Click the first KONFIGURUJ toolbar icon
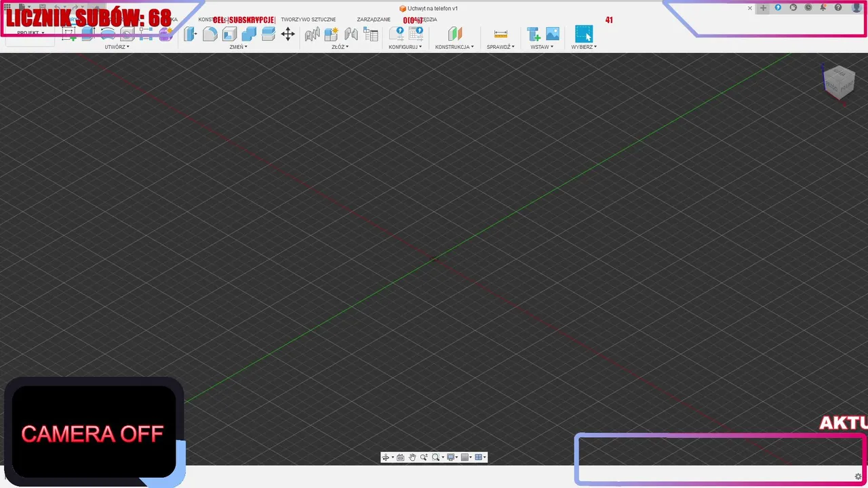The image size is (868, 488). tap(397, 34)
